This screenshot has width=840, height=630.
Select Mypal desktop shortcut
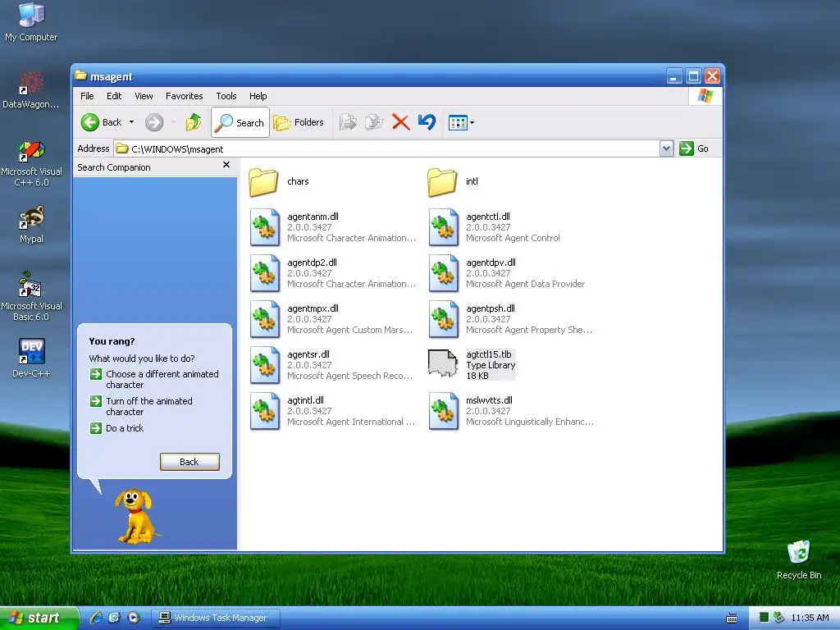click(x=31, y=225)
